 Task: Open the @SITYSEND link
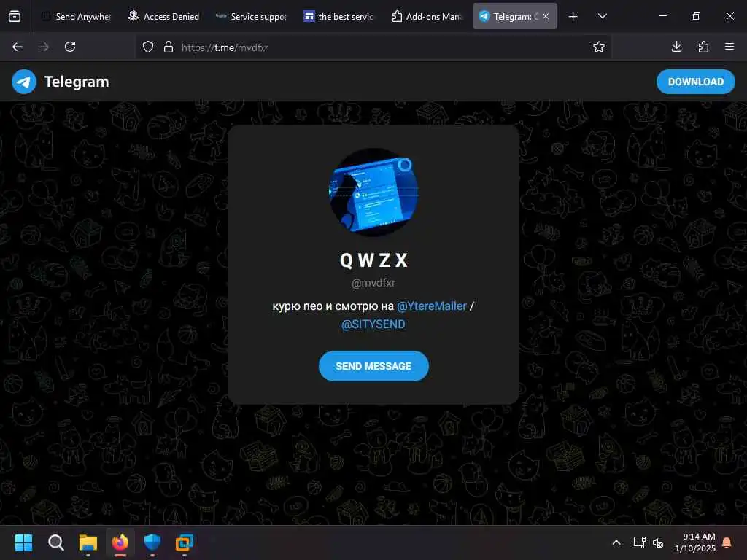(x=373, y=324)
